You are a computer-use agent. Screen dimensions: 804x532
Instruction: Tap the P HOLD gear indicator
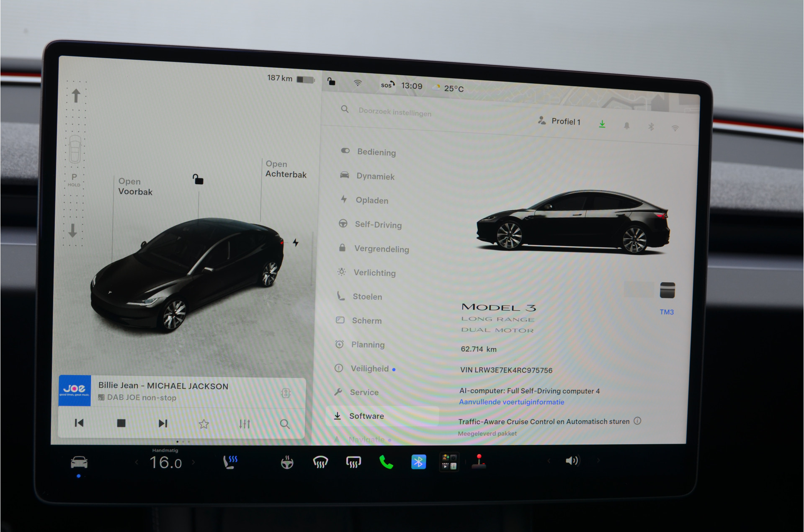74,180
